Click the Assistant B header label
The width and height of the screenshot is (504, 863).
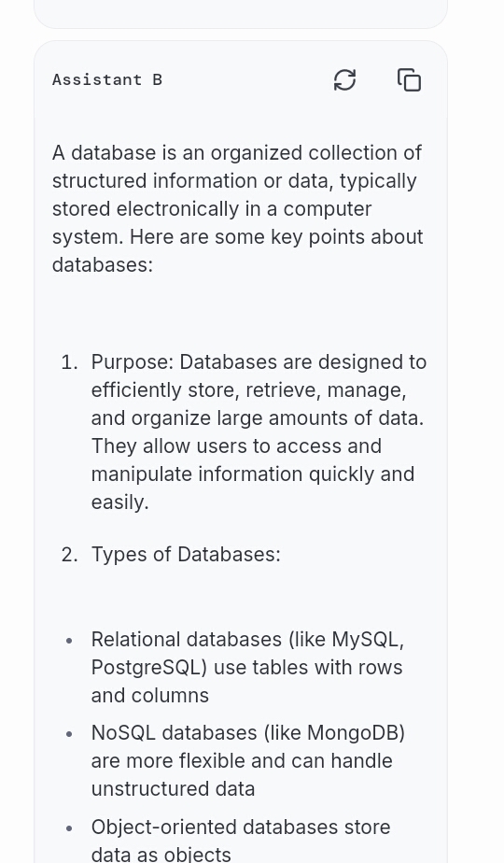coord(107,79)
